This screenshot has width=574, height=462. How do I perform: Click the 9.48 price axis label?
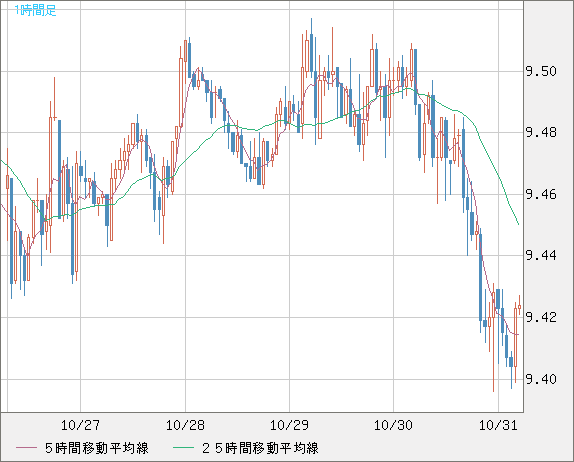541,133
